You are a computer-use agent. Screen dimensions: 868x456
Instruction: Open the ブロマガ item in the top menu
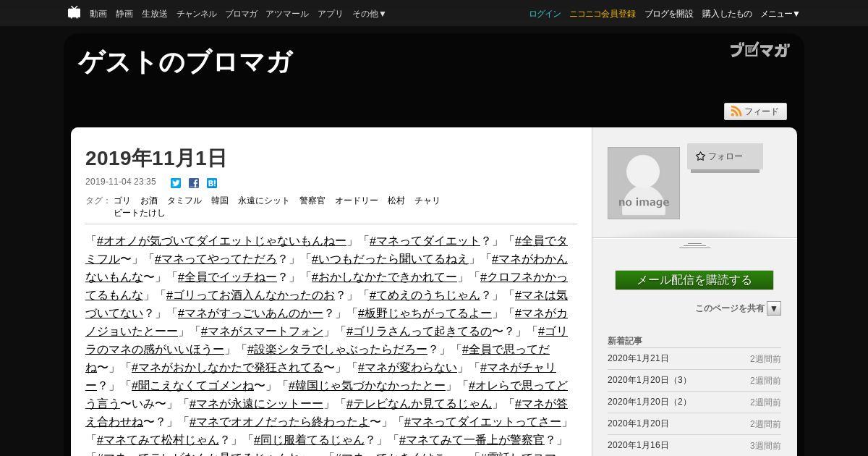click(241, 14)
